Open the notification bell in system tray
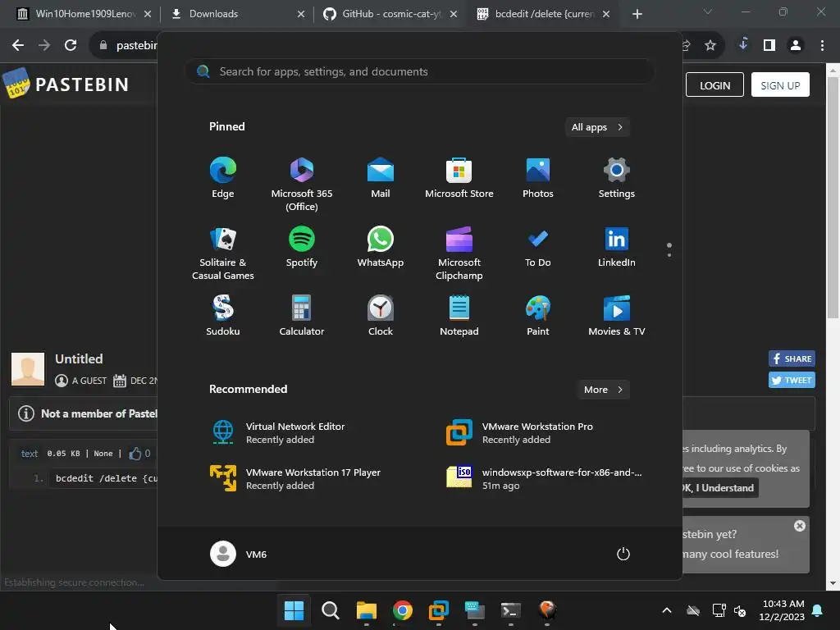 (818, 610)
